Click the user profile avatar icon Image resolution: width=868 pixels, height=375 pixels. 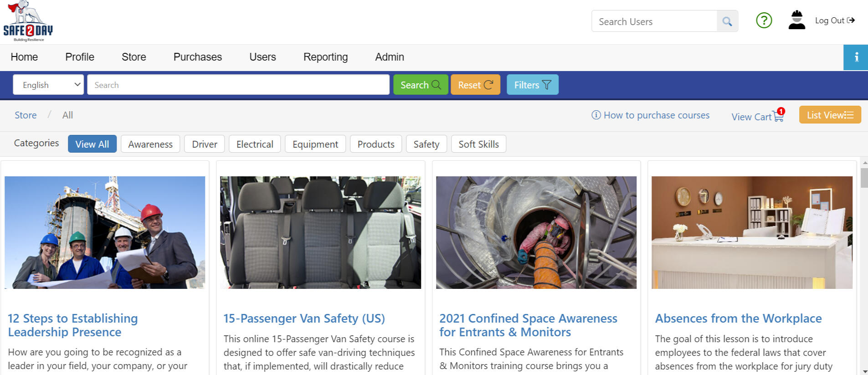tap(796, 21)
